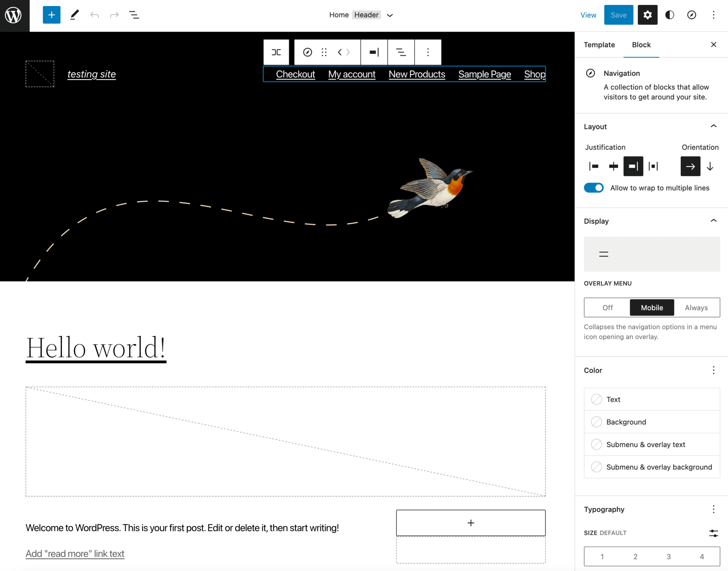The height and width of the screenshot is (571, 728).
Task: Open the WordPress logo dashboard menu
Action: pos(14,15)
